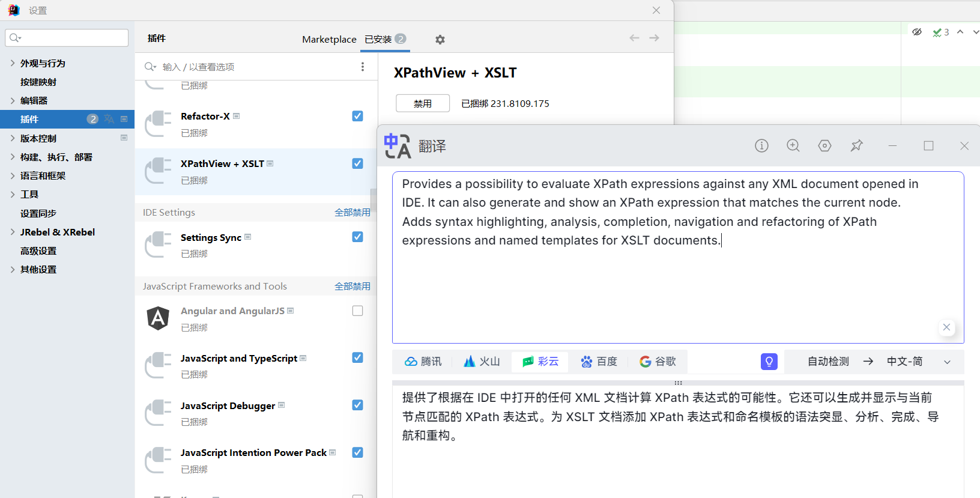Click the swap arrow between languages
The width and height of the screenshot is (980, 498).
[868, 362]
